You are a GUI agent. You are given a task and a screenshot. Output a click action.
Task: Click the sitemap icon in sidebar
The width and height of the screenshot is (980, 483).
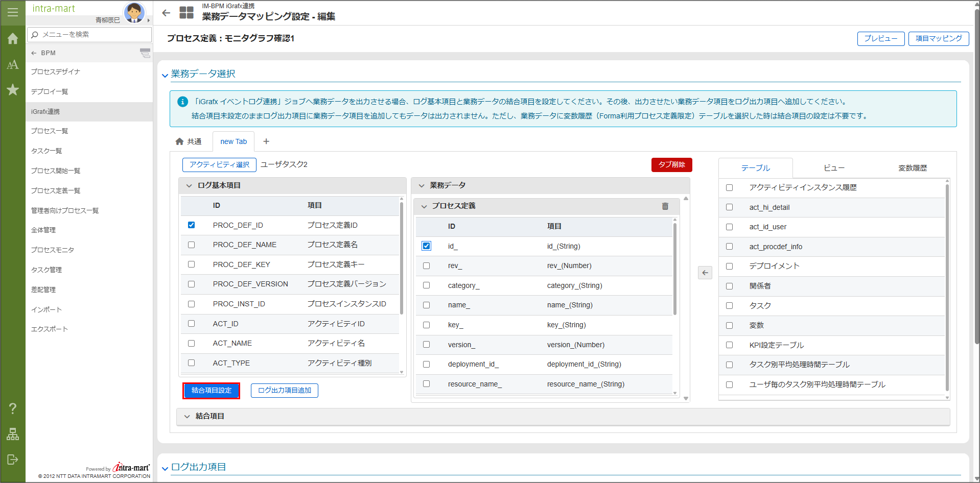click(13, 434)
